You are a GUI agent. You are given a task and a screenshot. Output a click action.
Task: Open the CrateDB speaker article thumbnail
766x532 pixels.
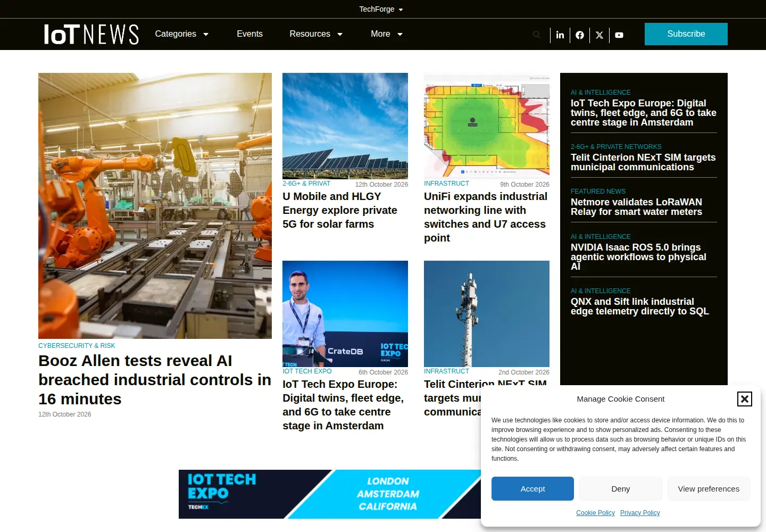(345, 314)
